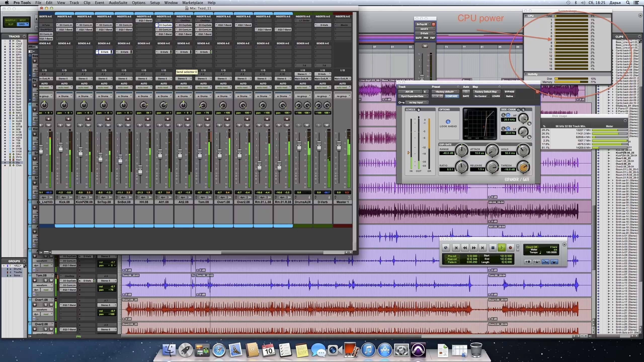Click the side-chain key enable icon

tap(518, 110)
